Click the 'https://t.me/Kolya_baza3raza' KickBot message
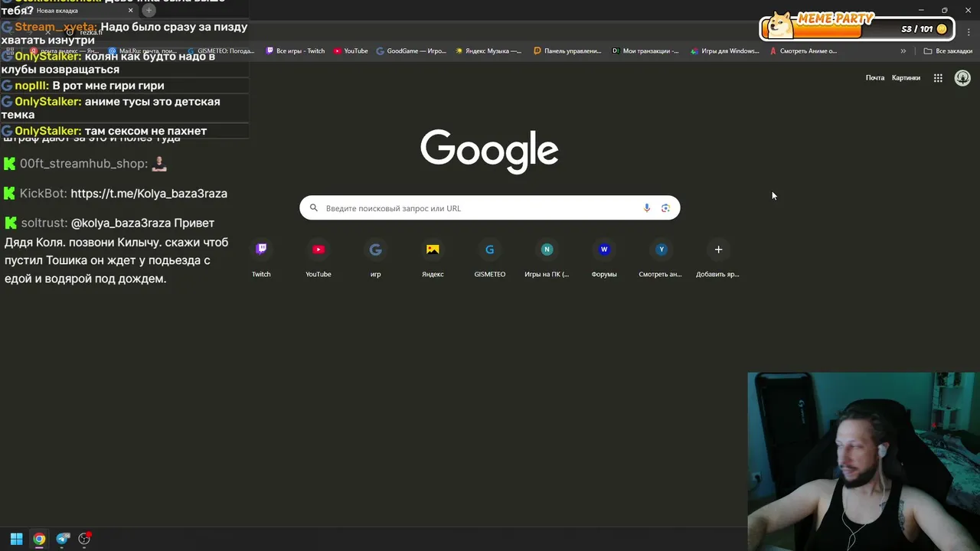The width and height of the screenshot is (980, 551). 149,194
